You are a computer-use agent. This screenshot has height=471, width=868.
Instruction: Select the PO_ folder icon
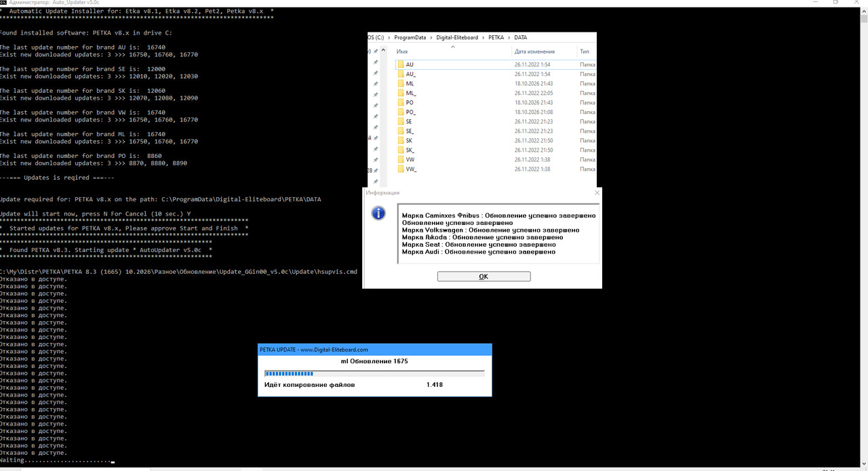point(401,112)
